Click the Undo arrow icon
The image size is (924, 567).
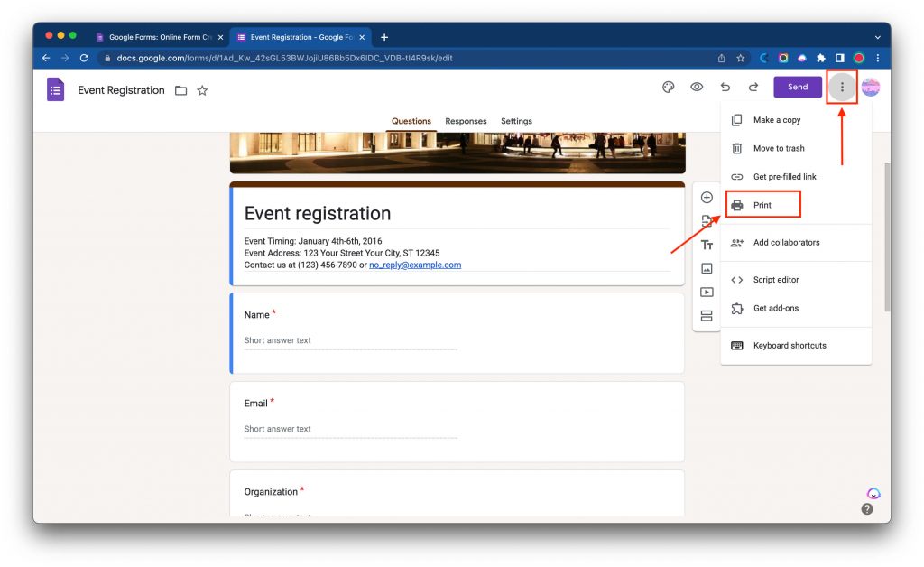[725, 87]
